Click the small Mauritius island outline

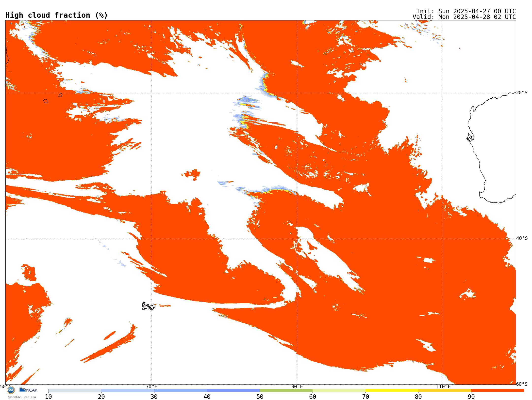tap(60, 95)
